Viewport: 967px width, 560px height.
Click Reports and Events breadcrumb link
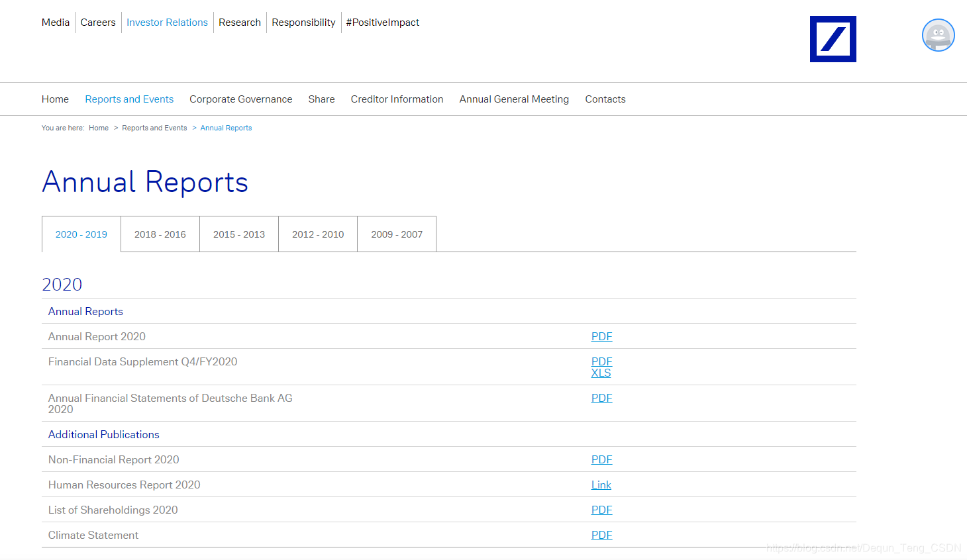pos(154,128)
